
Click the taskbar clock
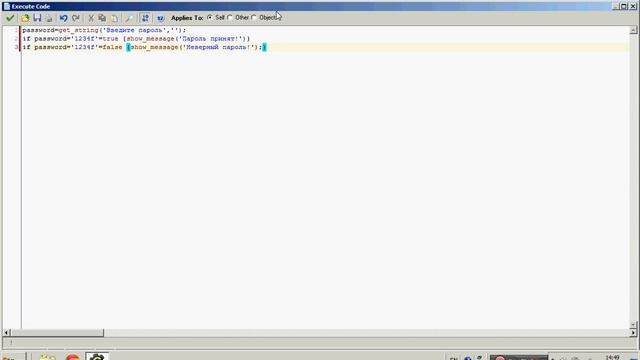coord(612,358)
